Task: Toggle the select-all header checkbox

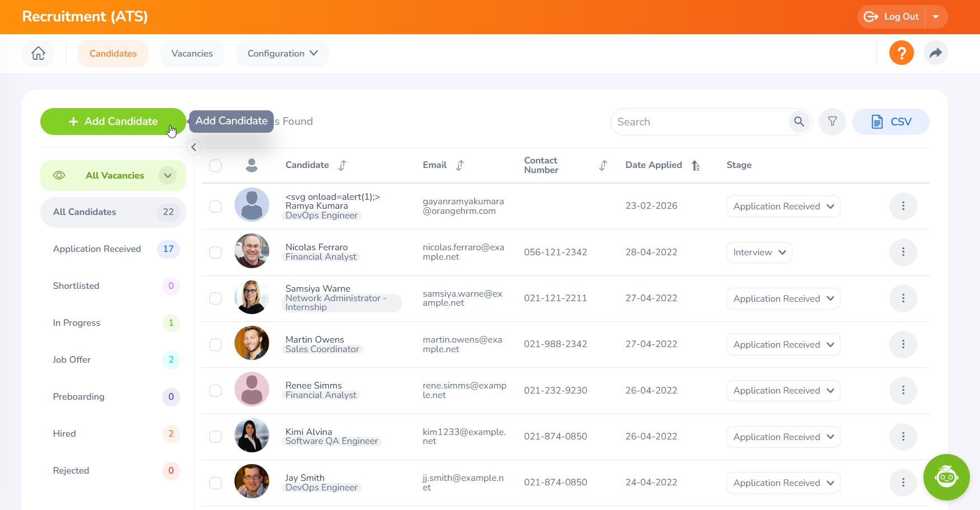Action: pos(215,165)
